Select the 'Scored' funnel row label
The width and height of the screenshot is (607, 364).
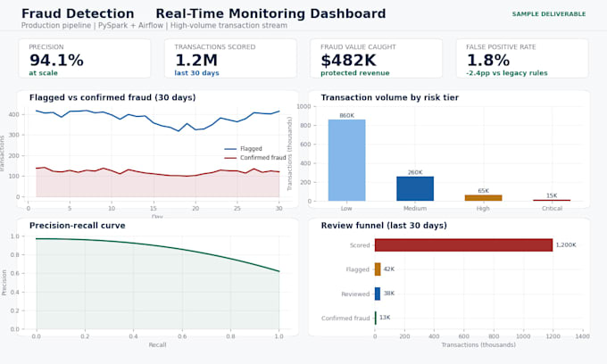pos(360,245)
